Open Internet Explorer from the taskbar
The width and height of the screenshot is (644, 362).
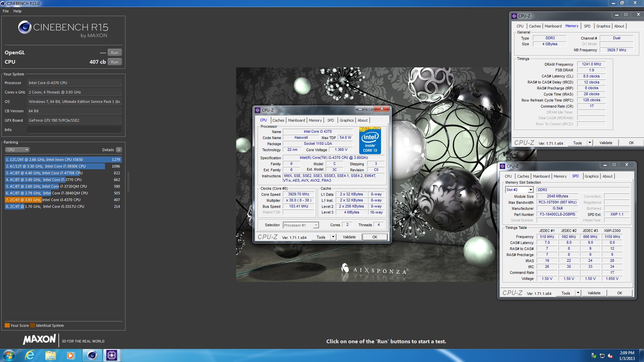pyautogui.click(x=30, y=355)
